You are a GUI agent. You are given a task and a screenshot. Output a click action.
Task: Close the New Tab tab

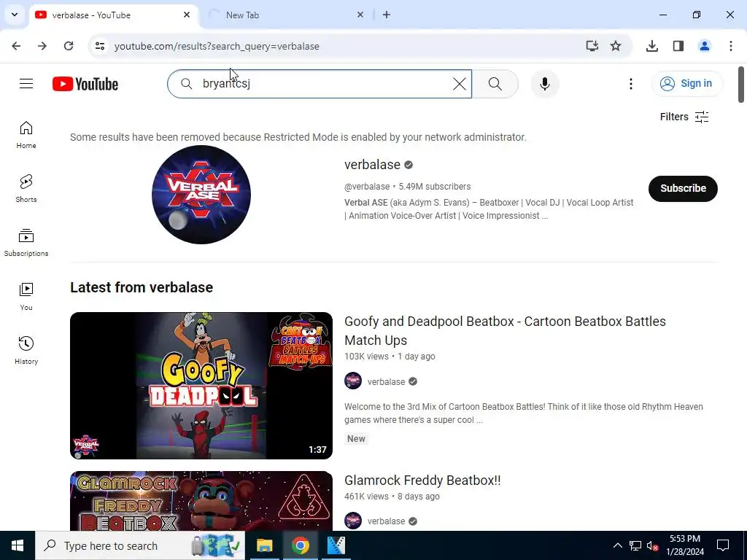pos(360,15)
